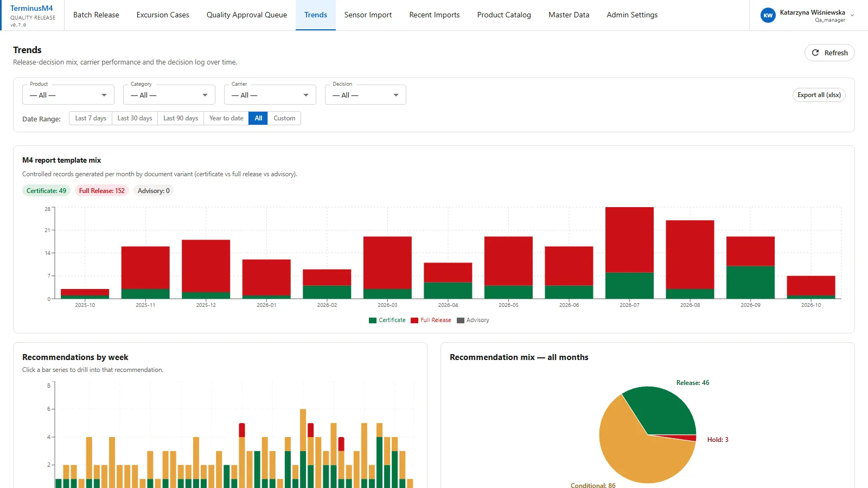Click the 2025-12 Full Release bar segment
The width and height of the screenshot is (868, 488).
pos(206,266)
